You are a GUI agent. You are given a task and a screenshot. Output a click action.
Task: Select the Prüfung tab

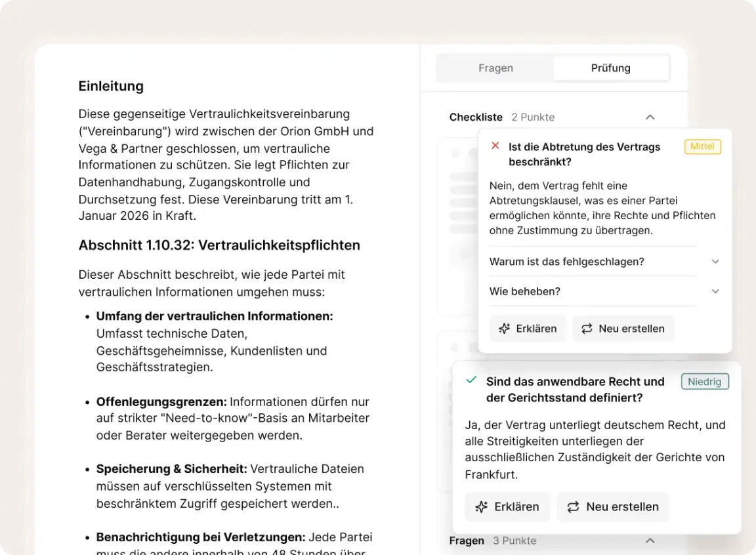610,68
